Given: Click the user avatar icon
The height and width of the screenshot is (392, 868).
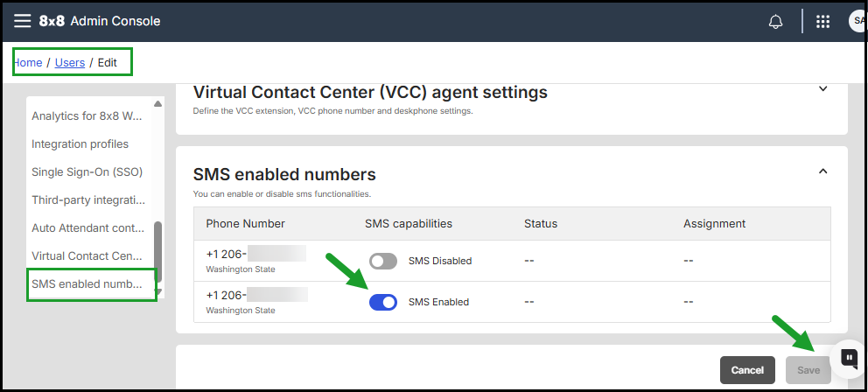Looking at the screenshot, I should 857,22.
